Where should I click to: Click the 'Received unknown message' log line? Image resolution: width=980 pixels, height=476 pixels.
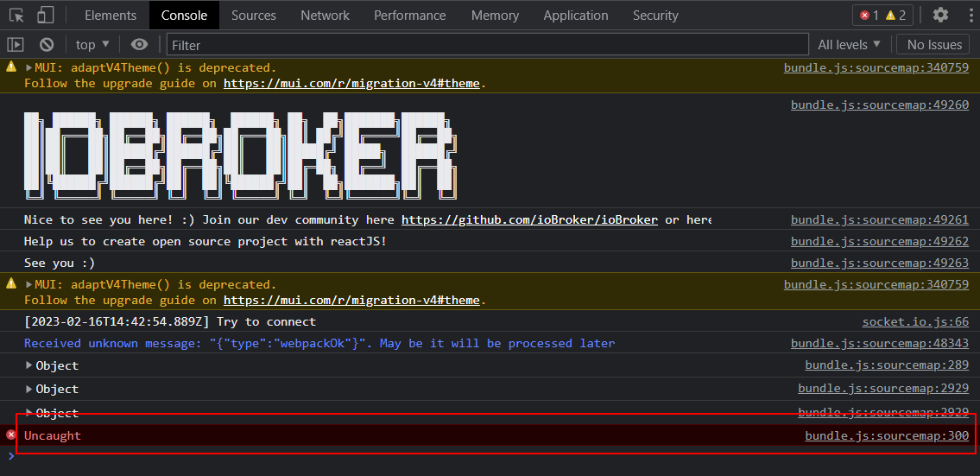click(x=319, y=344)
